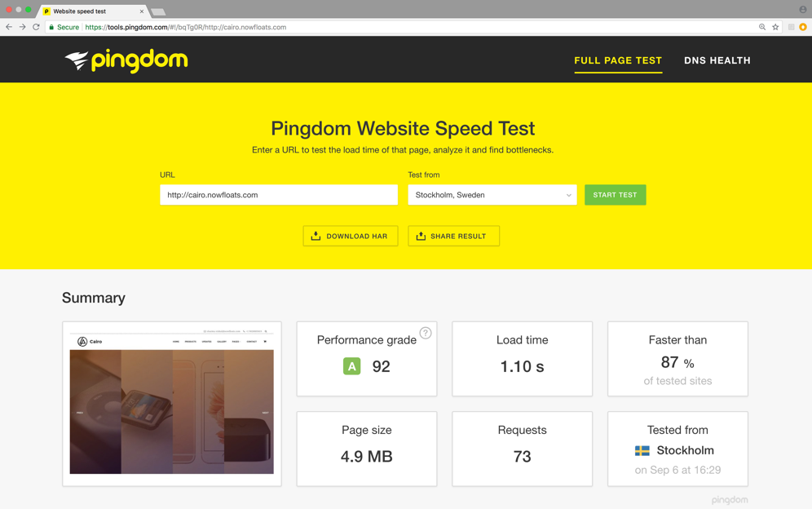The image size is (812, 509).
Task: Click the SHARE RESULT button
Action: 453,236
